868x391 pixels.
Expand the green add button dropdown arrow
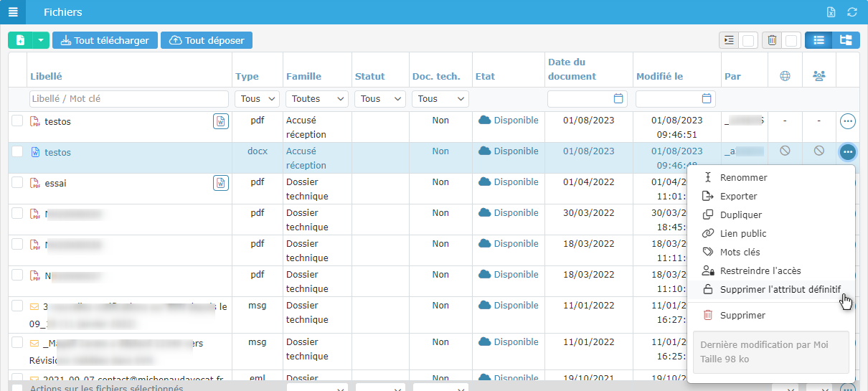41,40
